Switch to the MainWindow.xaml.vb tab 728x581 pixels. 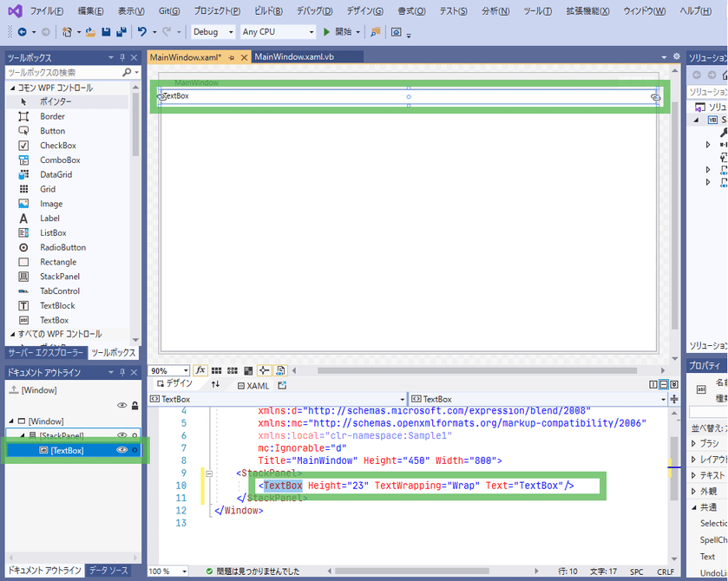294,57
